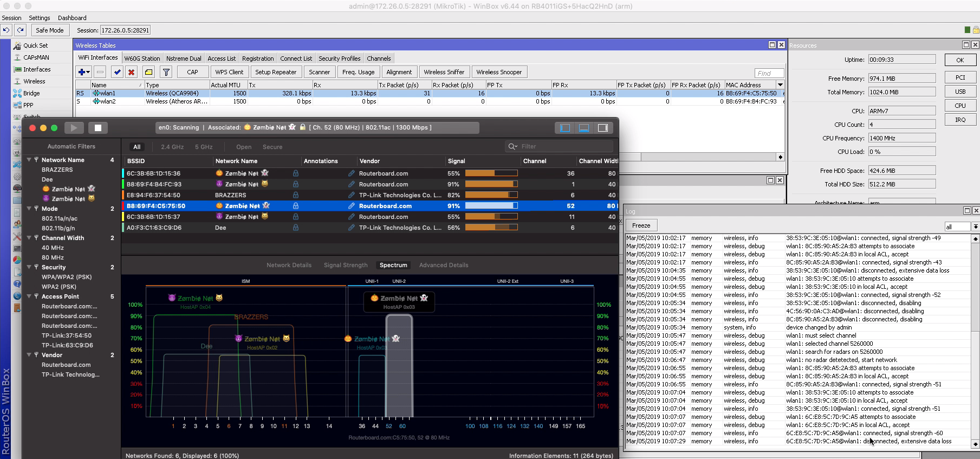Click the pencil annotation icon for BRAZZERS
The image size is (980, 459).
[352, 195]
